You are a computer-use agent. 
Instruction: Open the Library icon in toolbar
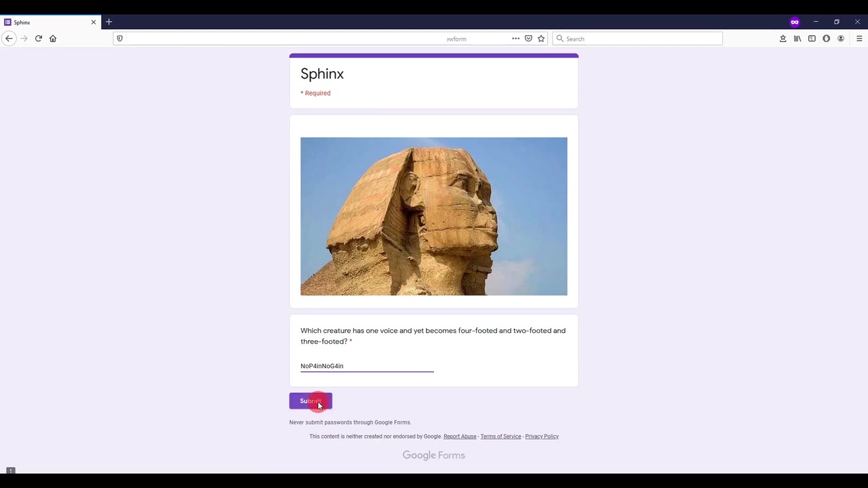[797, 39]
